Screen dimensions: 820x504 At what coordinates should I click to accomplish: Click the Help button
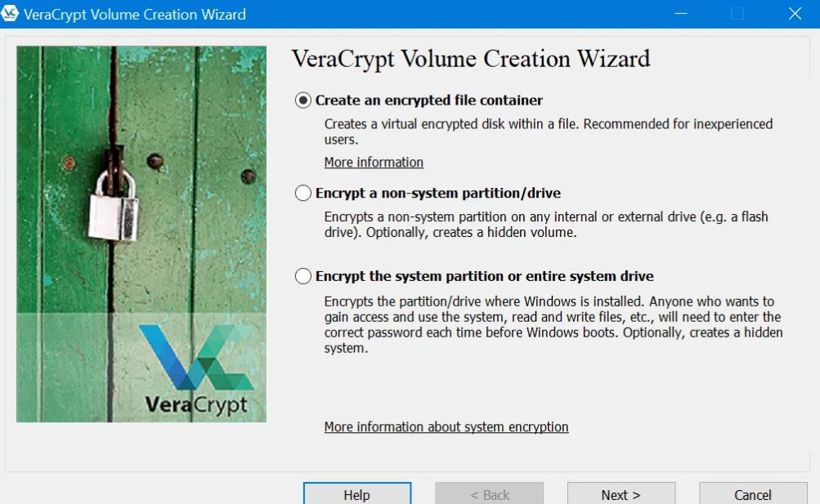(357, 493)
